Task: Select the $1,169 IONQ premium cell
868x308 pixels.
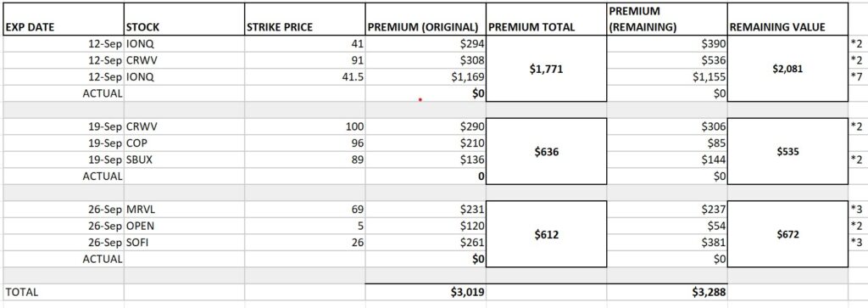Action: (x=426, y=77)
